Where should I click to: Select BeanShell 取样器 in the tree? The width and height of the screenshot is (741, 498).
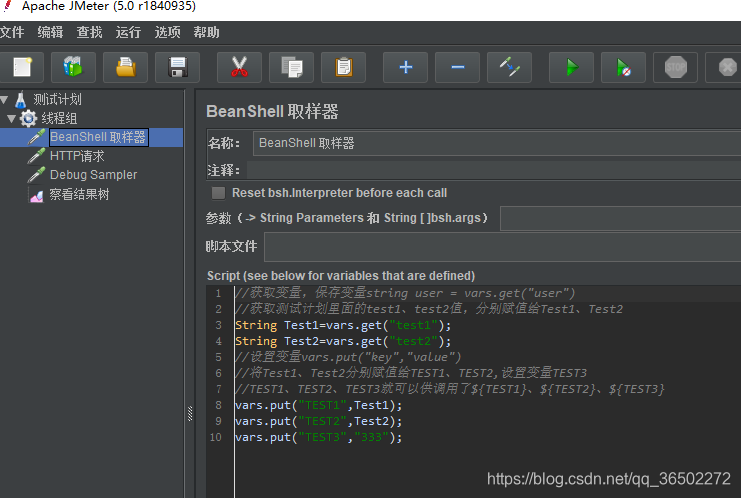pyautogui.click(x=98, y=137)
